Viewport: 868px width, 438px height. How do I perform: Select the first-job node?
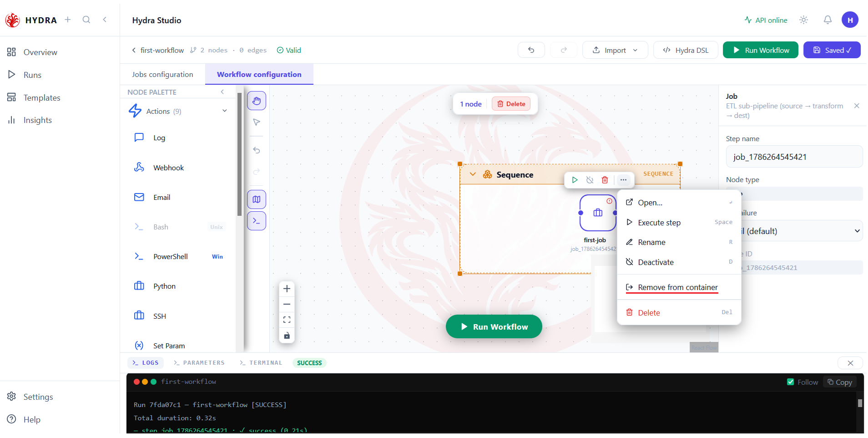click(598, 213)
